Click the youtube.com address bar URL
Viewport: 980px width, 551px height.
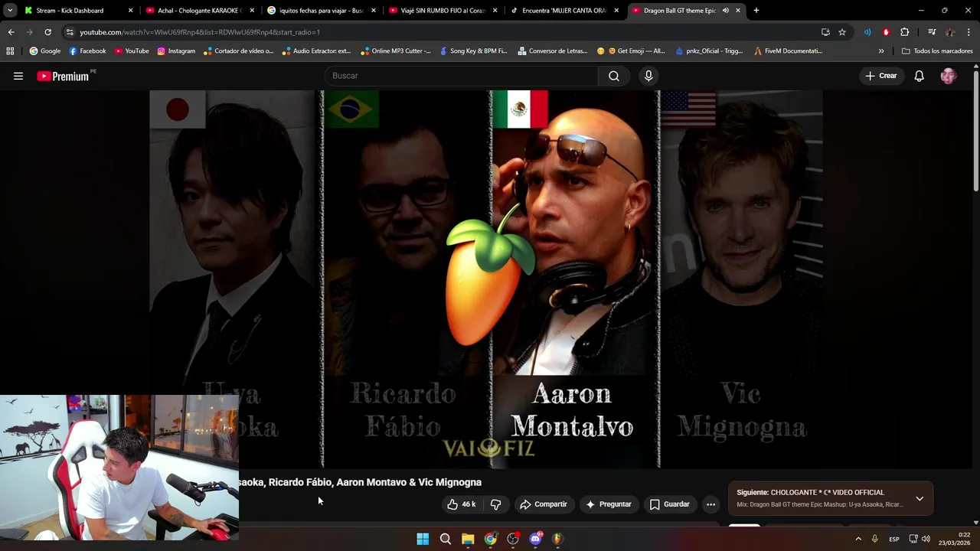200,32
